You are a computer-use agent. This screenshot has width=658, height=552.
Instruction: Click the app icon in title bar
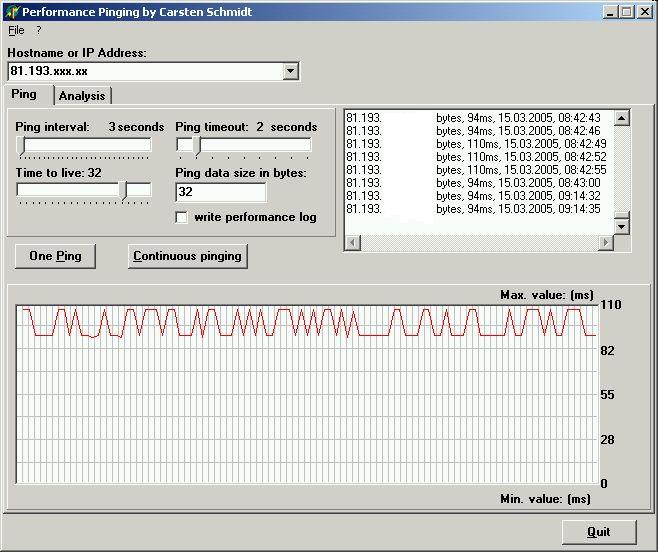click(13, 12)
